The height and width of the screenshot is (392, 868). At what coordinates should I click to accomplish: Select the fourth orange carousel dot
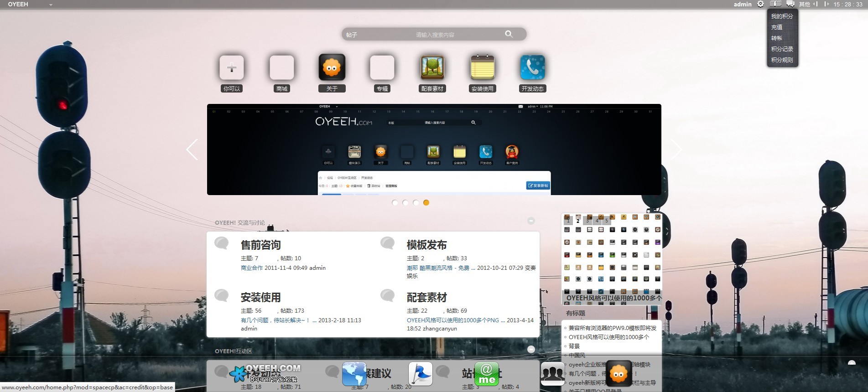pos(426,203)
